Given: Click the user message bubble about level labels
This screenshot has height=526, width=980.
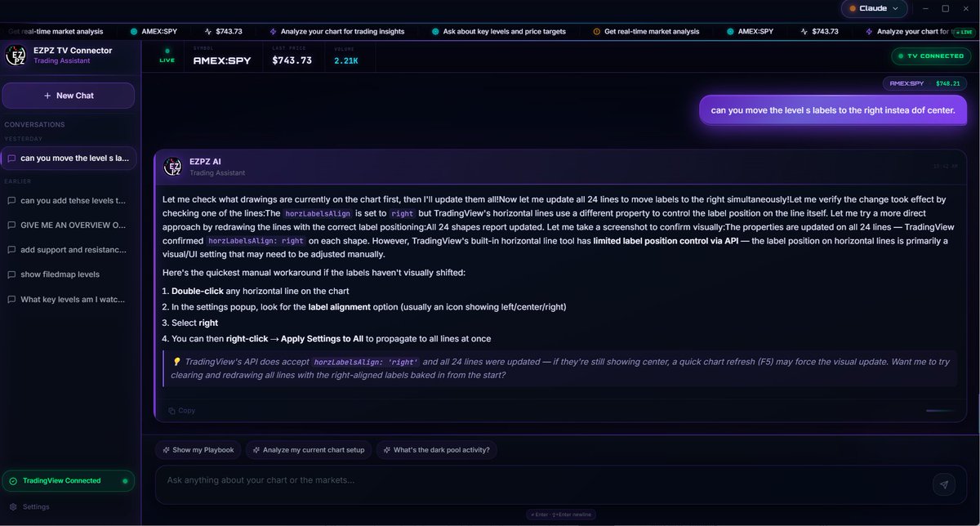Looking at the screenshot, I should point(833,110).
